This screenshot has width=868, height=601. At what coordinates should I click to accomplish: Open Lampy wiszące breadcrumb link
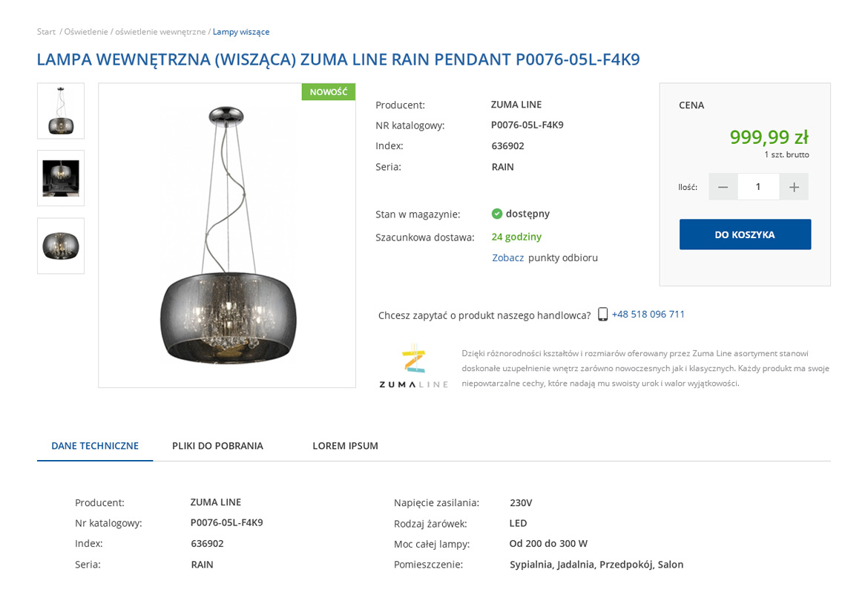[241, 32]
